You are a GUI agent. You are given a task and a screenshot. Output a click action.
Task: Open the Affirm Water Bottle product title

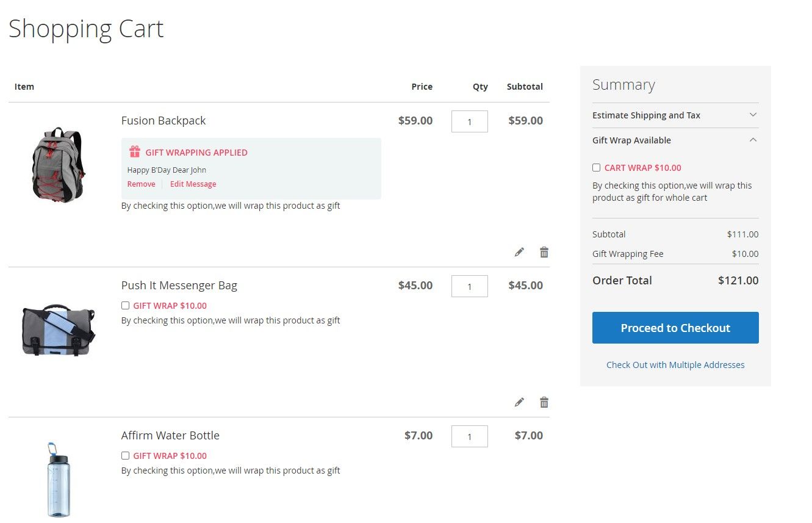coord(170,436)
